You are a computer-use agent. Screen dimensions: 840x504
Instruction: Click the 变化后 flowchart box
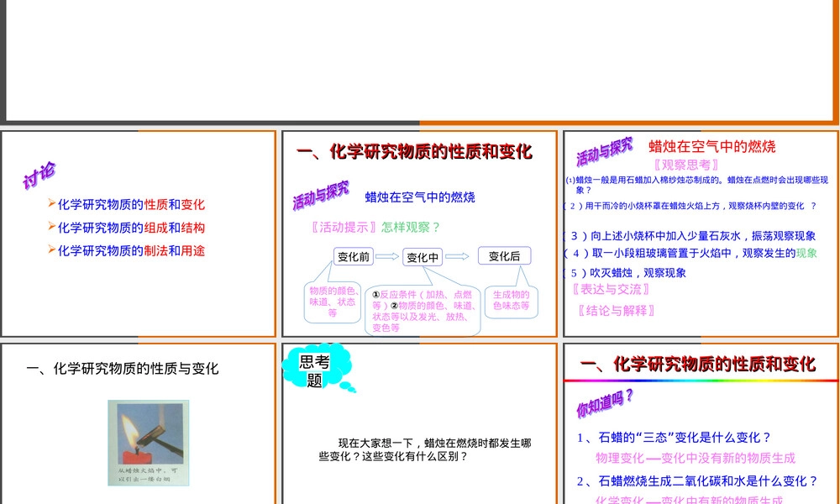coord(504,256)
